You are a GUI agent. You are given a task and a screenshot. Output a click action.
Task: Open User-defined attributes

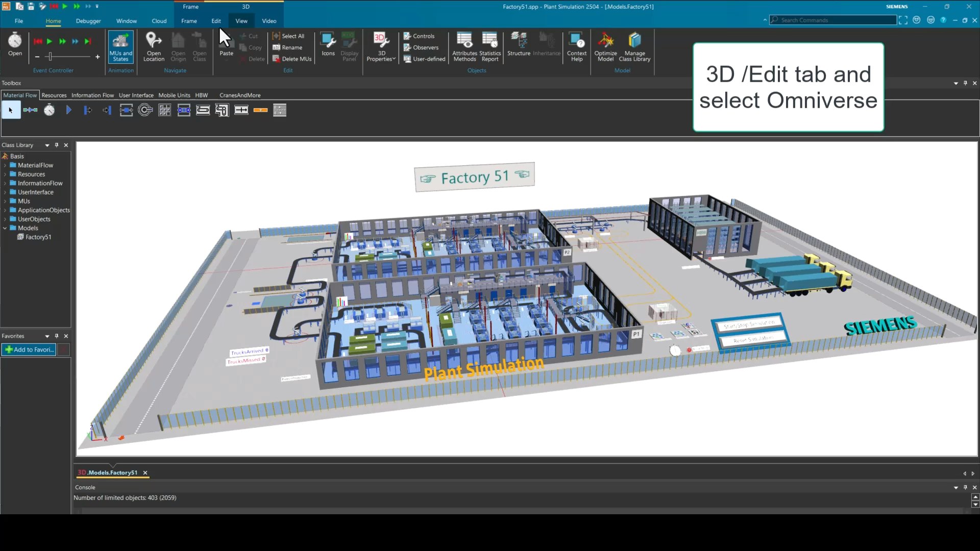pyautogui.click(x=424, y=59)
